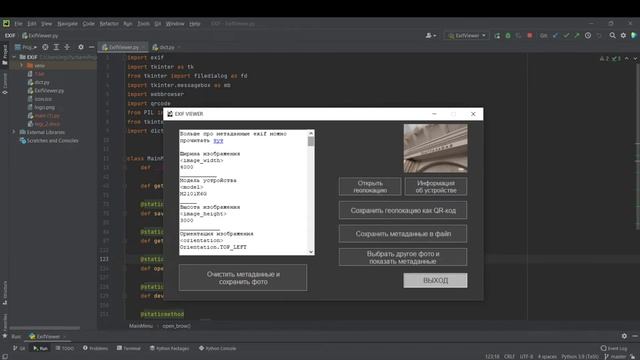Click the metadata text box scrollbar thumb

coord(311,142)
